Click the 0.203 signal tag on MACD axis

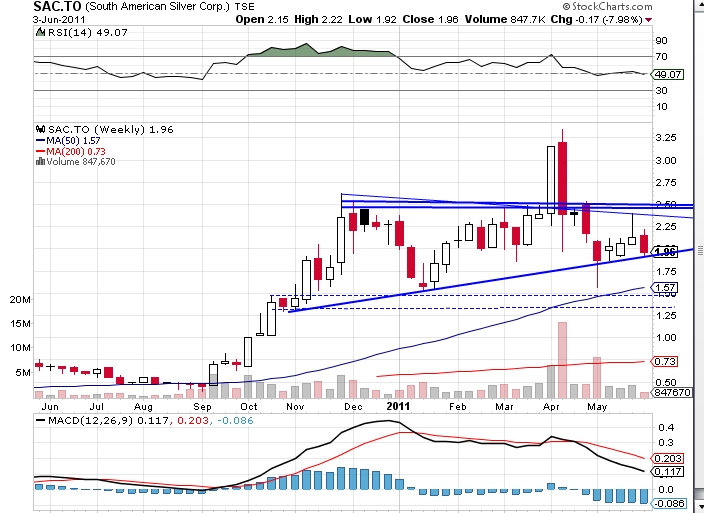(668, 459)
